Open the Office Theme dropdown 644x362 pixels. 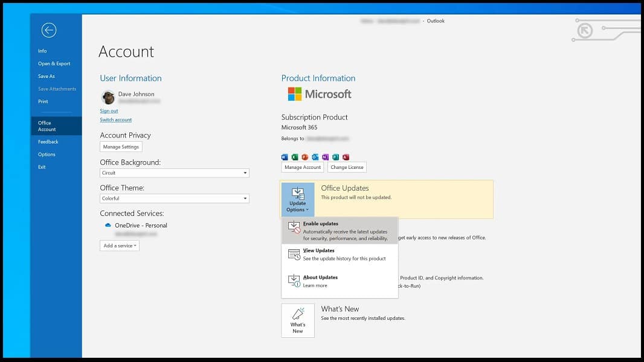pyautogui.click(x=175, y=198)
